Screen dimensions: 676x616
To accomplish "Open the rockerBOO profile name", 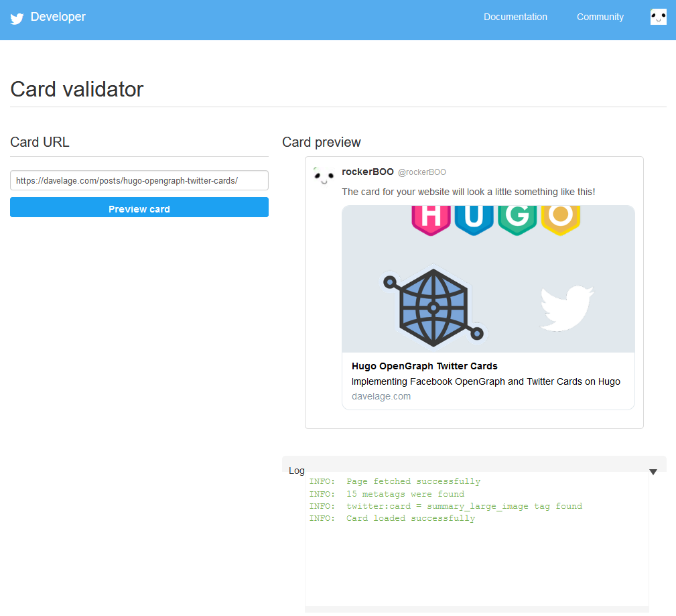I will 367,172.
